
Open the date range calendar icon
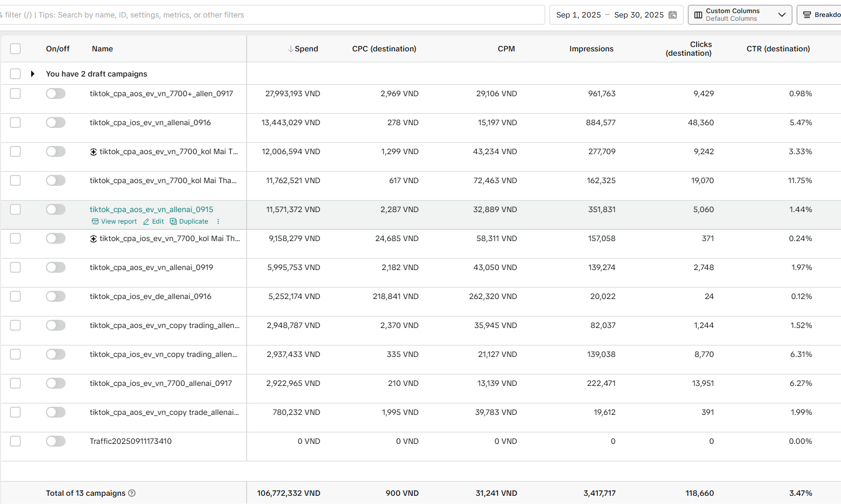tap(673, 15)
